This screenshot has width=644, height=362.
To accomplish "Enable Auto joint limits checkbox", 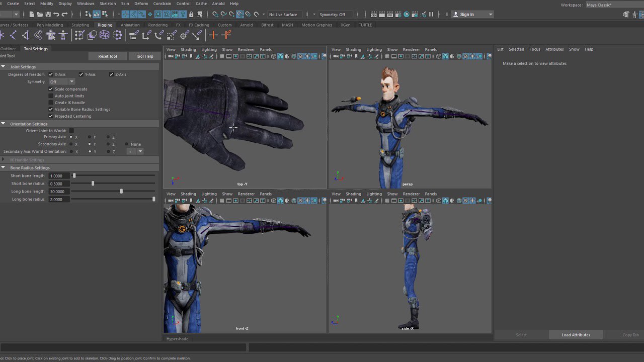I will [51, 96].
